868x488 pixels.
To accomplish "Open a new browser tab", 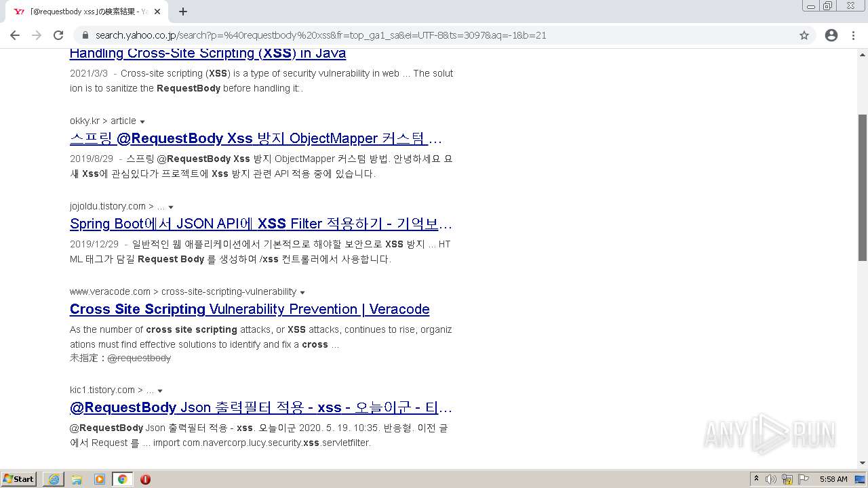I will [183, 12].
